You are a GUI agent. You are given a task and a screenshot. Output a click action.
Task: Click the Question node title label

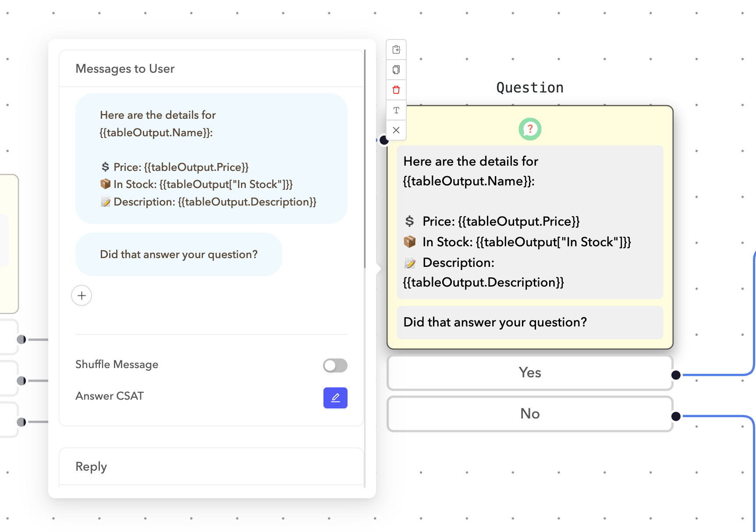coord(530,88)
